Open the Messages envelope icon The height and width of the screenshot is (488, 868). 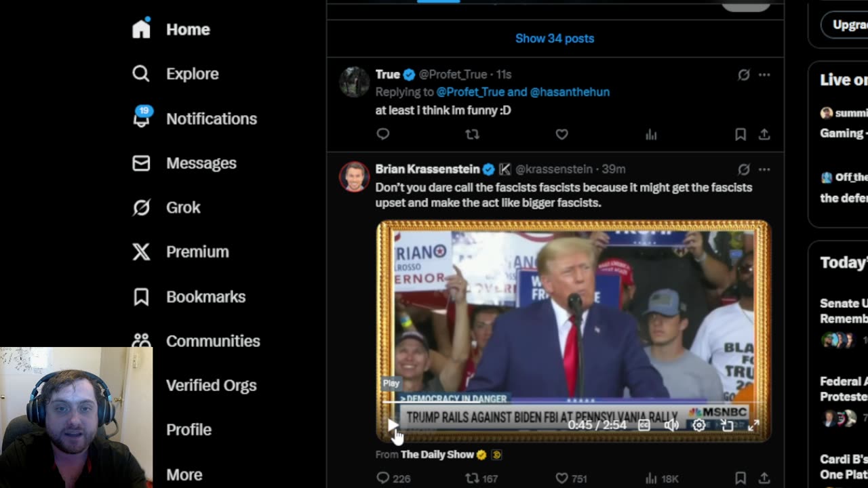click(x=141, y=163)
